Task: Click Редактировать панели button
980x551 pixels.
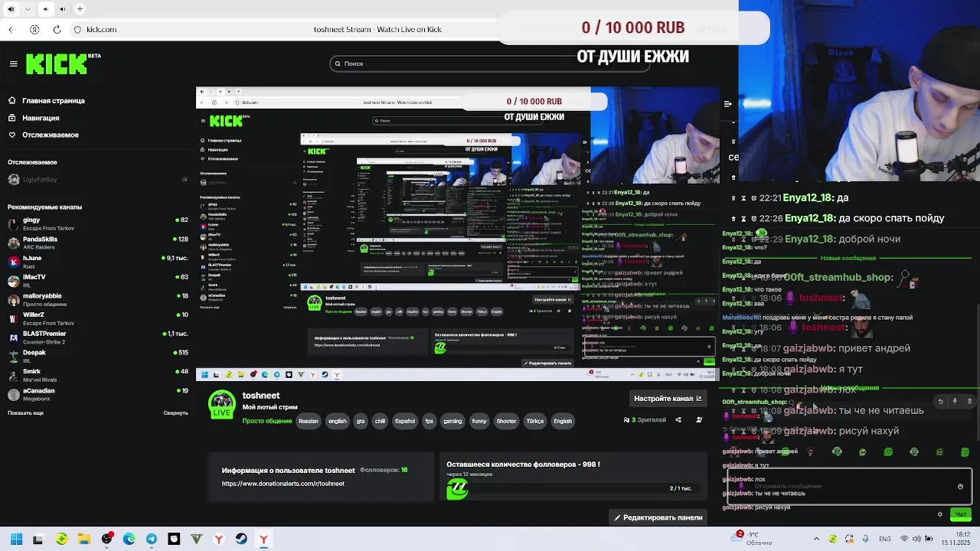Action: coord(658,517)
